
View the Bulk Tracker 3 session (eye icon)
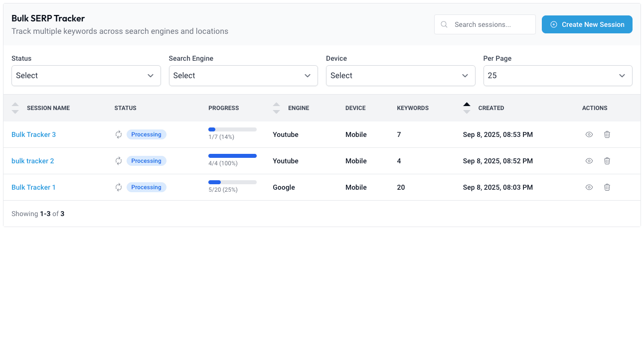pos(589,134)
